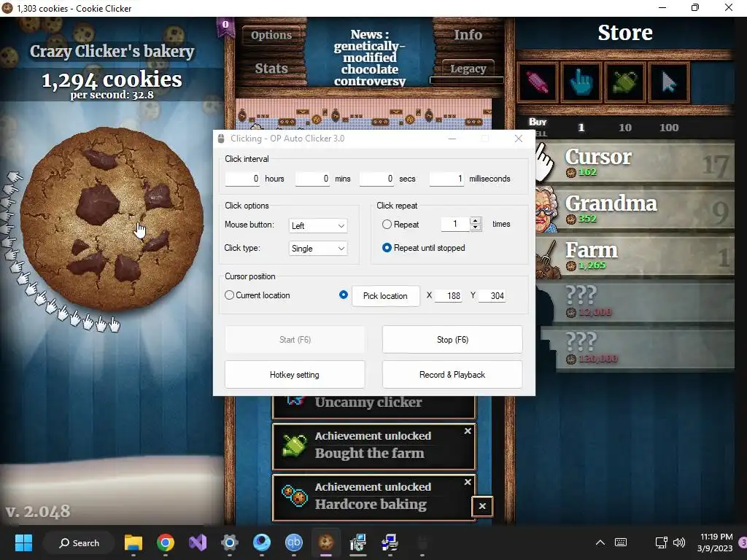Show hidden system tray icons chevron
Image resolution: width=747 pixels, height=560 pixels.
600,542
